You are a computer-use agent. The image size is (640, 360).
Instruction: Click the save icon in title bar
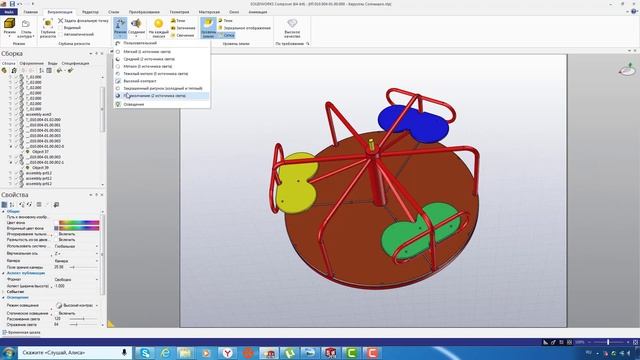13,4
